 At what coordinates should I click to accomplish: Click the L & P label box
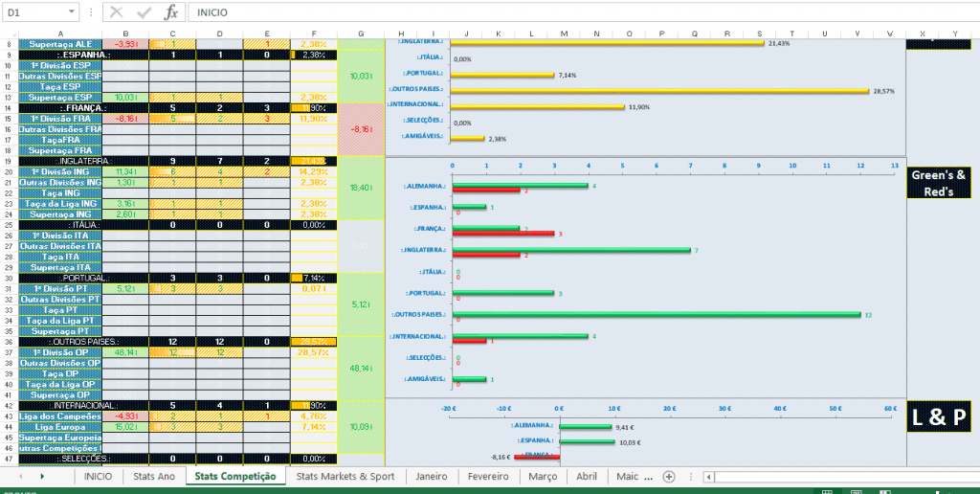tap(938, 416)
